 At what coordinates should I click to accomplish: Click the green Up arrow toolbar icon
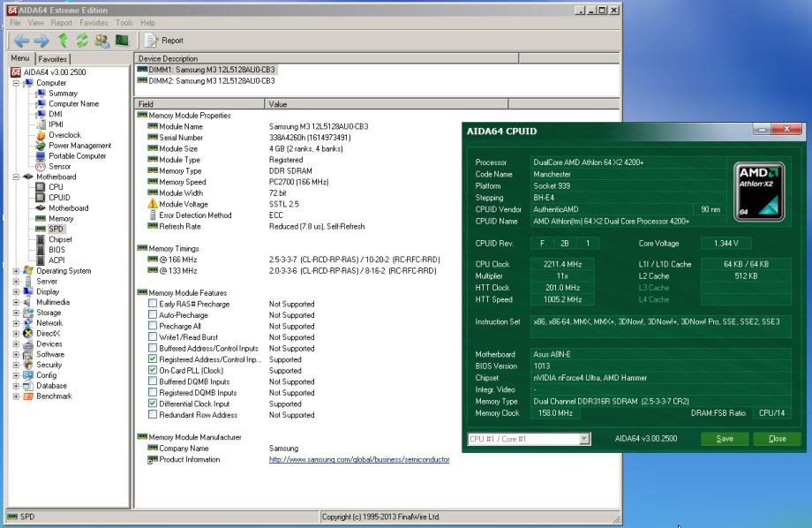[63, 41]
